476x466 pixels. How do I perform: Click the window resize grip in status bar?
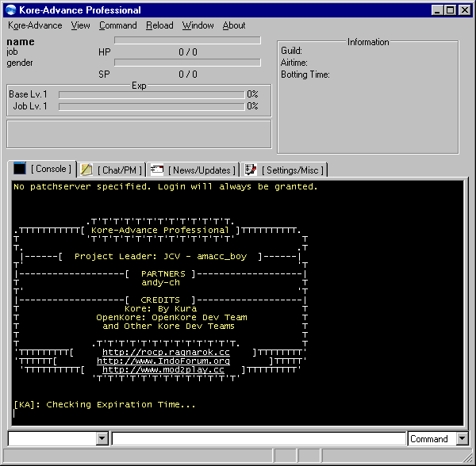click(468, 456)
